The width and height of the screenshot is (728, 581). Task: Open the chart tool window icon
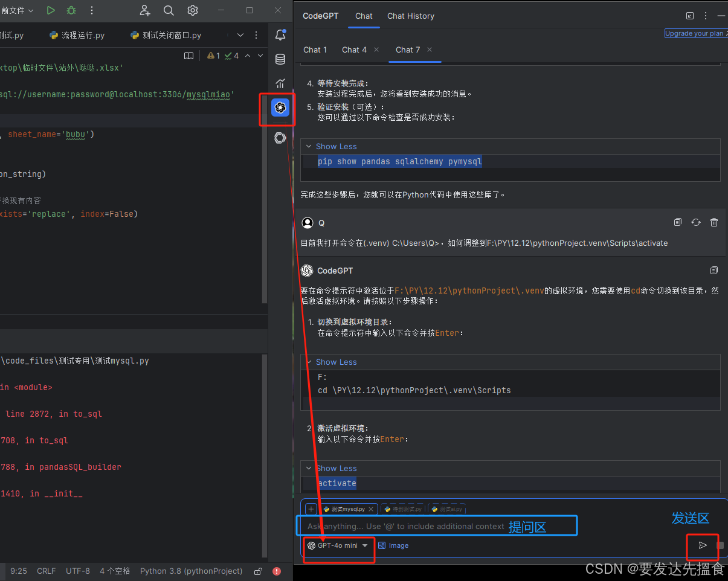[x=280, y=83]
